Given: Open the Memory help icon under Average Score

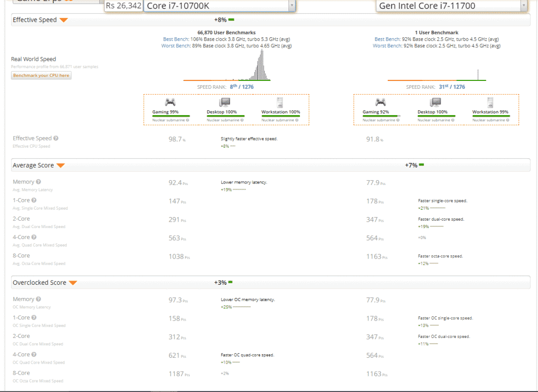Looking at the screenshot, I should click(x=38, y=182).
